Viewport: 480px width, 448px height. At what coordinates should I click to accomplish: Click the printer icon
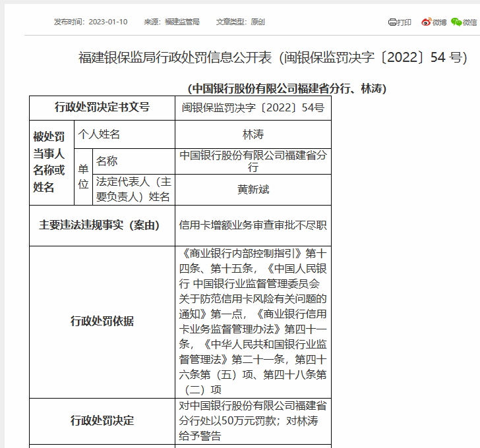pos(392,22)
